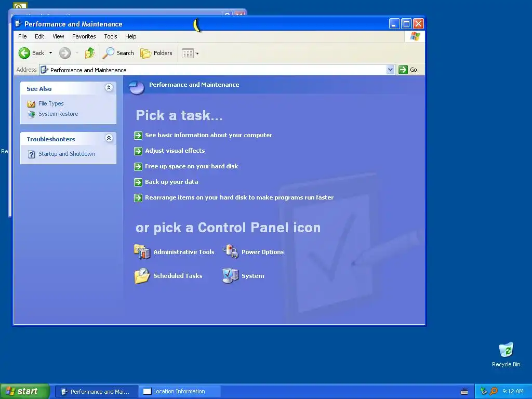Open the System control panel icon
Viewport: 532px width, 399px height.
point(231,275)
